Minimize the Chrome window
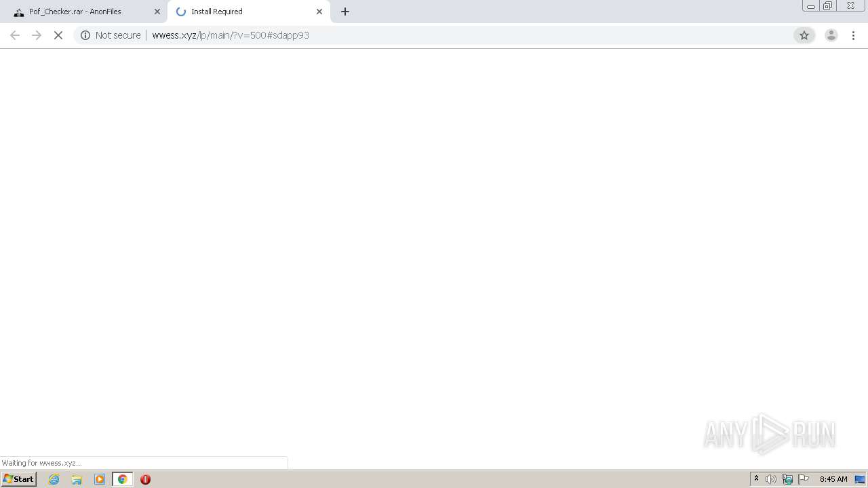Image resolution: width=868 pixels, height=488 pixels. tap(810, 6)
